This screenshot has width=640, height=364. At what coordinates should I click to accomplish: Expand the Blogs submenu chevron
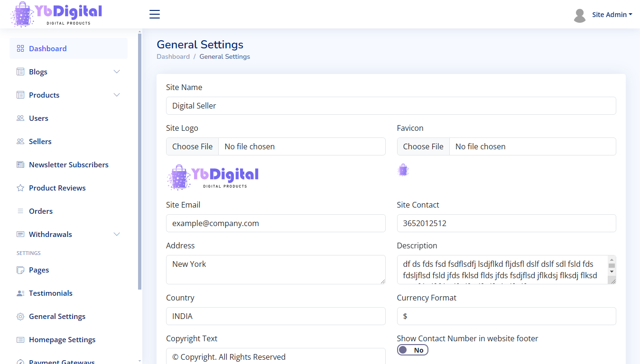pos(117,72)
